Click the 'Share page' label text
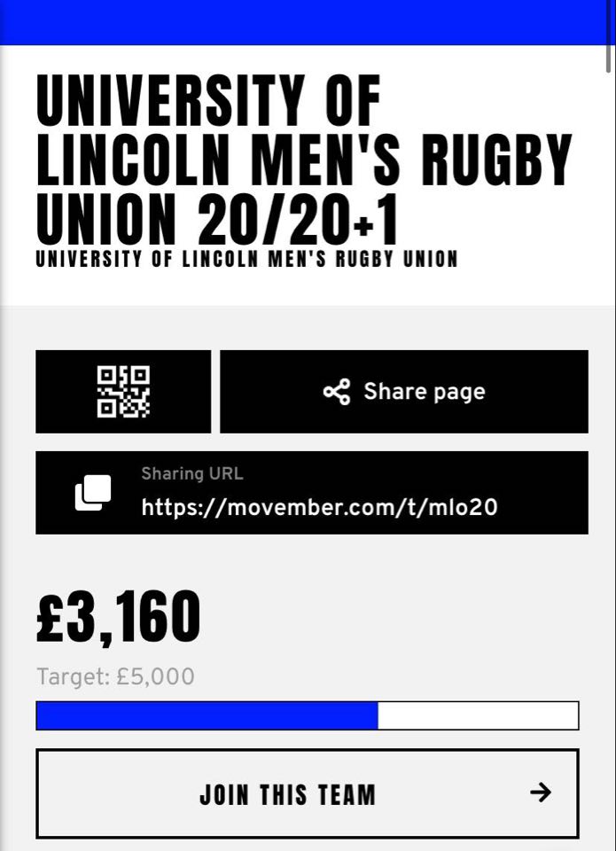Screen dimensions: 616x851 point(425,392)
